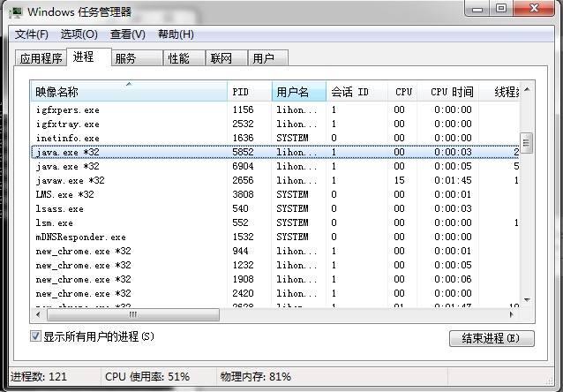563x392 pixels.
Task: Click PID value 2656
Action: [x=243, y=180]
